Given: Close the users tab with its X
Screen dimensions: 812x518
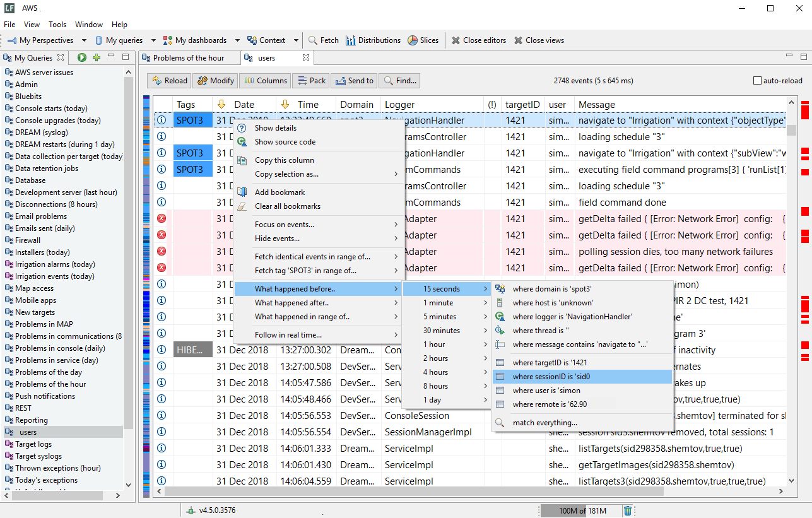Looking at the screenshot, I should point(306,57).
